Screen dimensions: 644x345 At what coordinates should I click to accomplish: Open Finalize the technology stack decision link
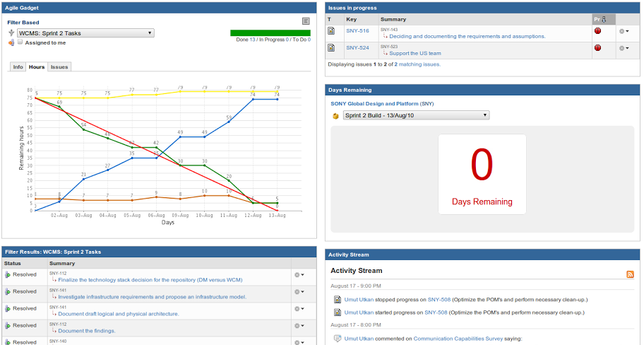(150, 280)
